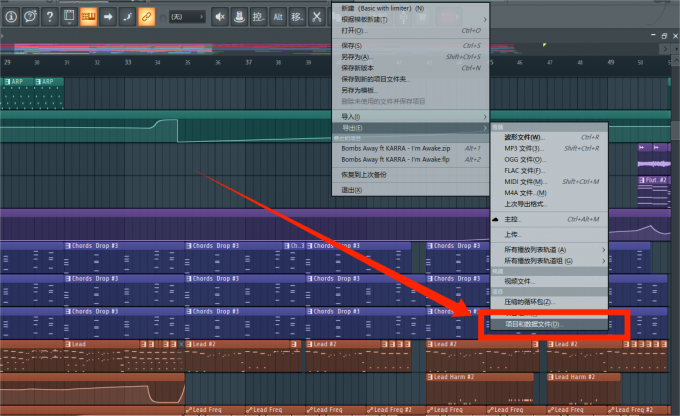The image size is (680, 416).
Task: Choose 上次导出格式... entry
Action: click(x=549, y=204)
